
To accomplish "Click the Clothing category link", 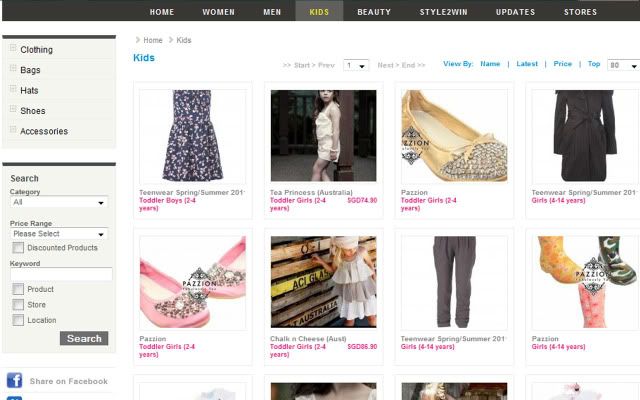I will (x=36, y=50).
